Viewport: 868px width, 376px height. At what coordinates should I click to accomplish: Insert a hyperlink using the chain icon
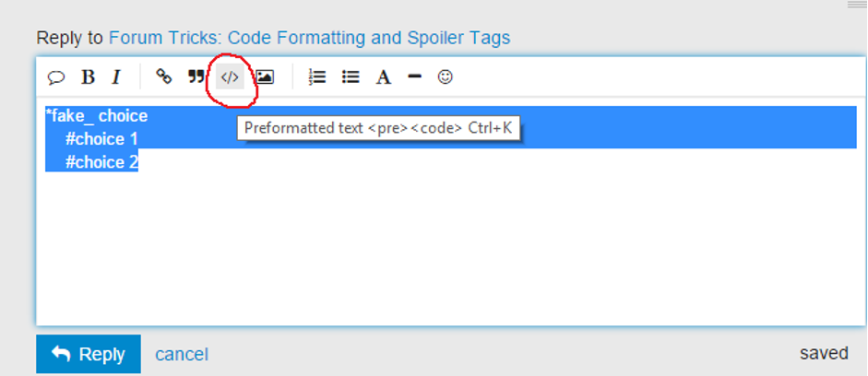coord(163,76)
